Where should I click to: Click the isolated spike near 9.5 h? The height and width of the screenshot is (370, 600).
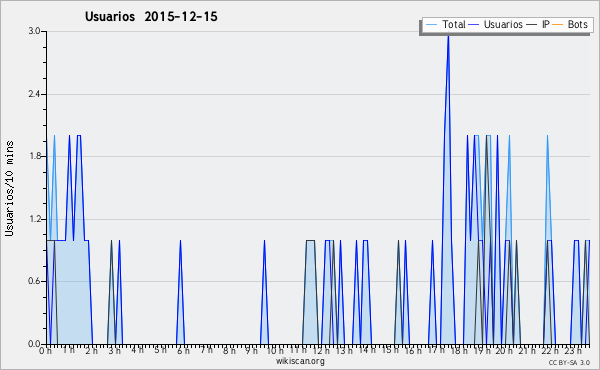coord(264,292)
